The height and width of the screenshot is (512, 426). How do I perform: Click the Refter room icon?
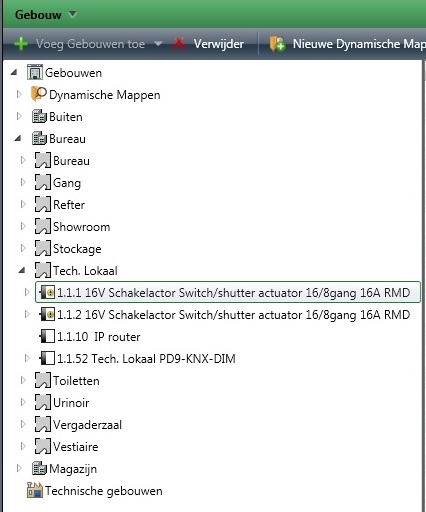click(x=43, y=204)
